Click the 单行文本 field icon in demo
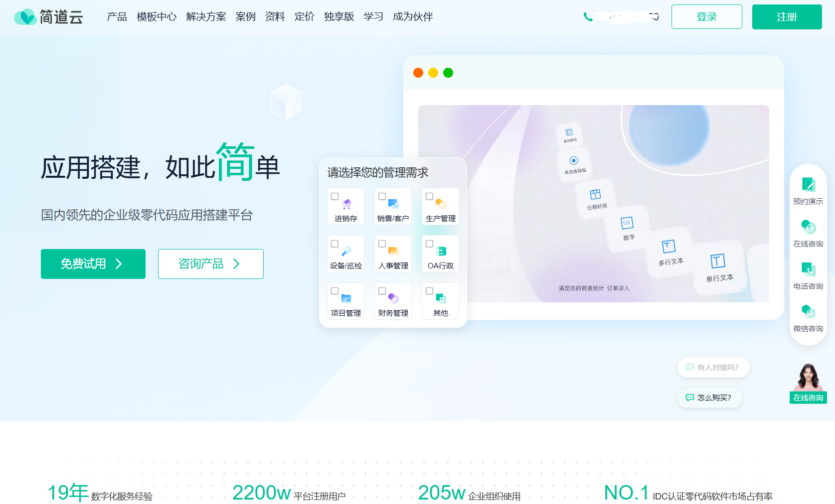Viewport: 835px width, 504px height. [x=717, y=261]
